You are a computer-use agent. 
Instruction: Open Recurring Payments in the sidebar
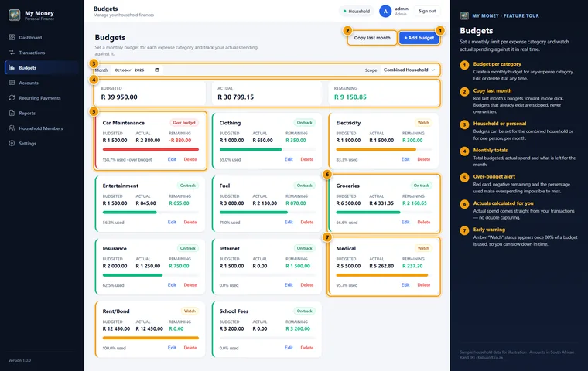click(42, 98)
